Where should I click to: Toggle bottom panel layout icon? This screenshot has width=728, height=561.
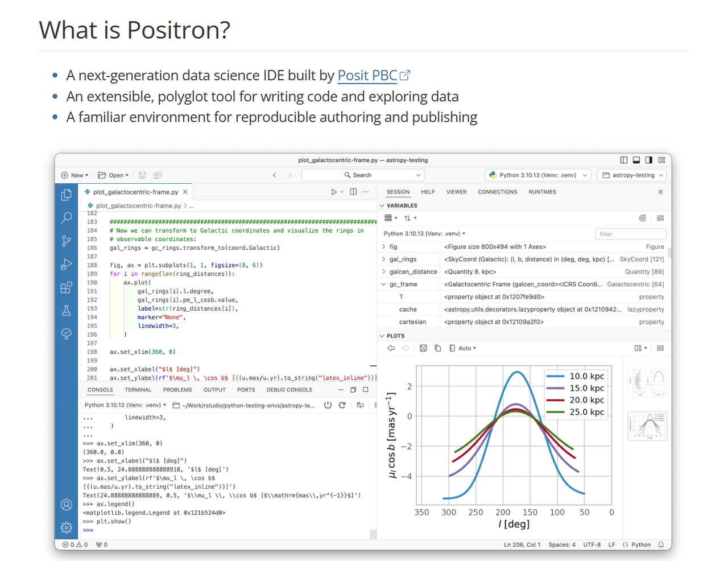coord(636,160)
